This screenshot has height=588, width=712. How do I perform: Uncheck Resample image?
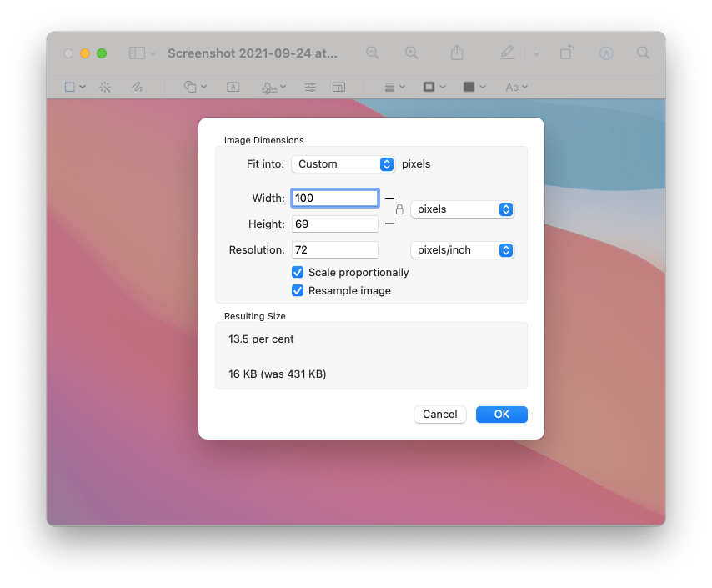(x=298, y=290)
